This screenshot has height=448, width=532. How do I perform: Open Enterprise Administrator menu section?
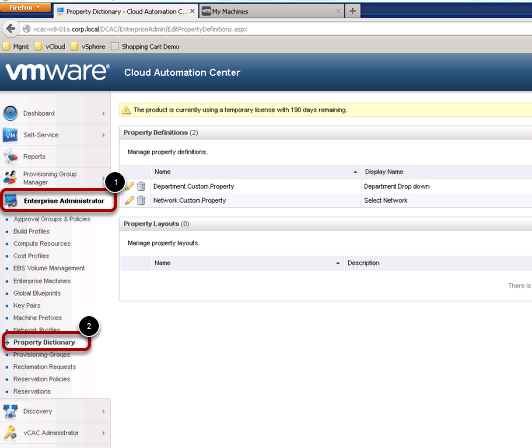(64, 201)
